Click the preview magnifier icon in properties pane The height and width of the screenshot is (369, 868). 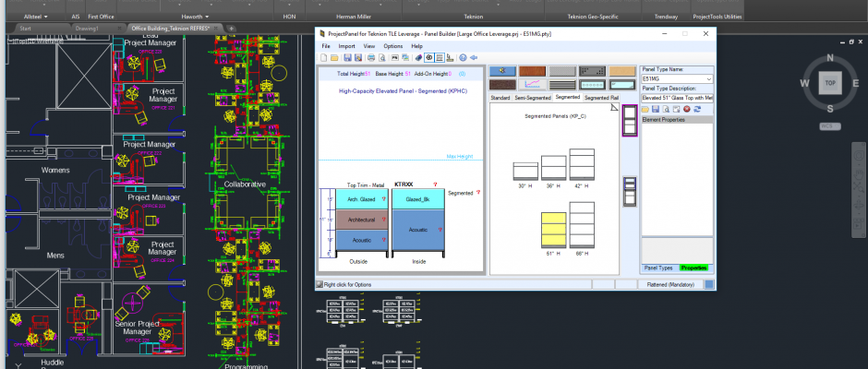pos(666,109)
